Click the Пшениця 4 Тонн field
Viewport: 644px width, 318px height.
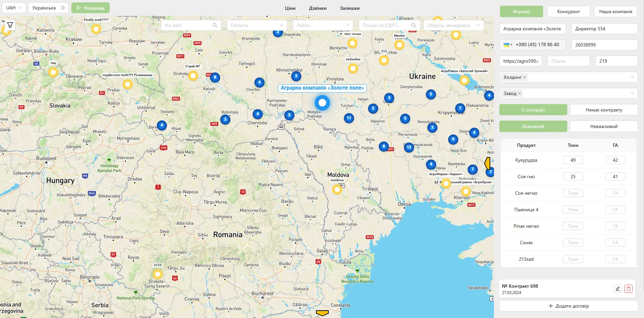(x=573, y=210)
